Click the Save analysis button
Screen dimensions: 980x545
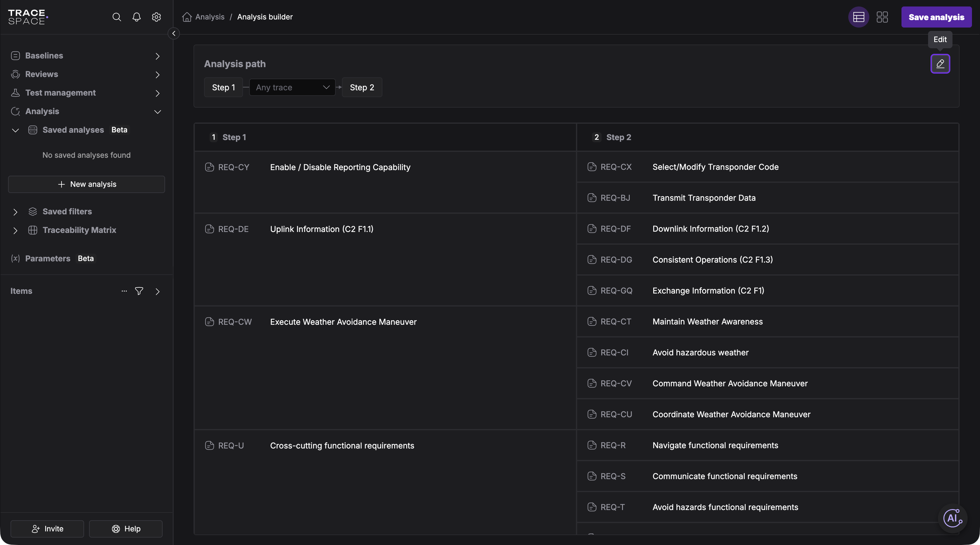(936, 17)
